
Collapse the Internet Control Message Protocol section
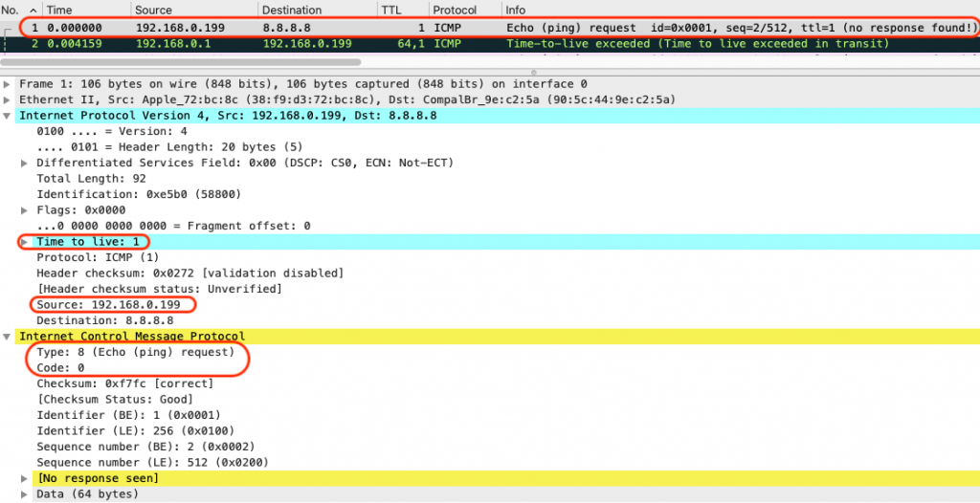pos(9,337)
